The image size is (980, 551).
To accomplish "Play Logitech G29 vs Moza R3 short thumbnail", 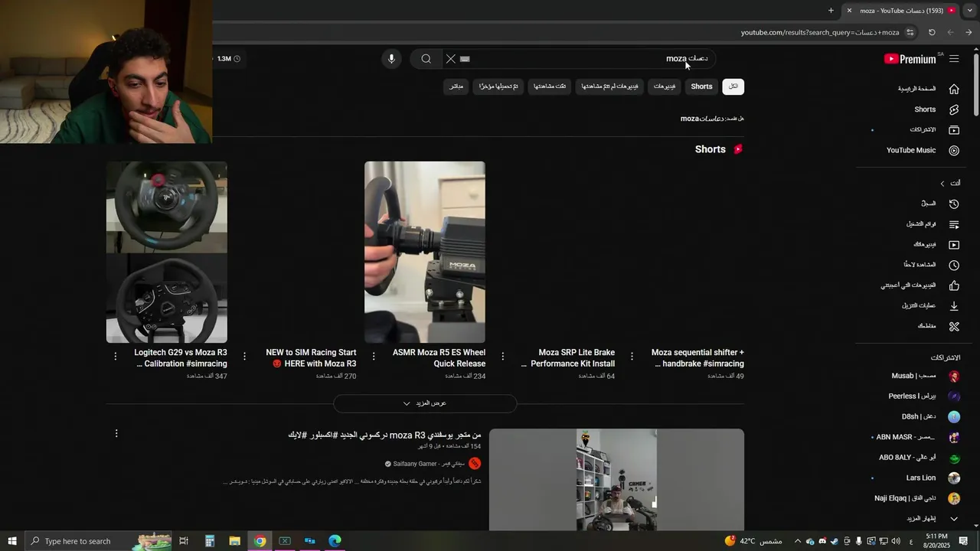I will pos(167,252).
